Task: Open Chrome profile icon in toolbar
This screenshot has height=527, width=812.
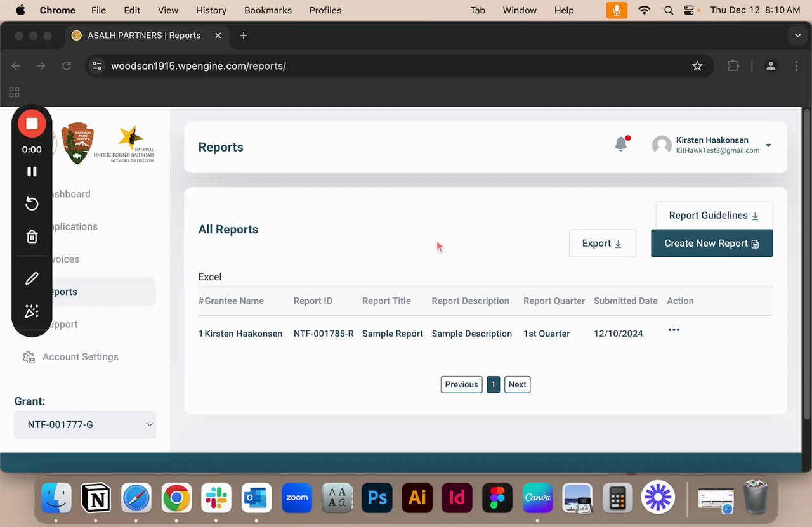Action: tap(771, 66)
